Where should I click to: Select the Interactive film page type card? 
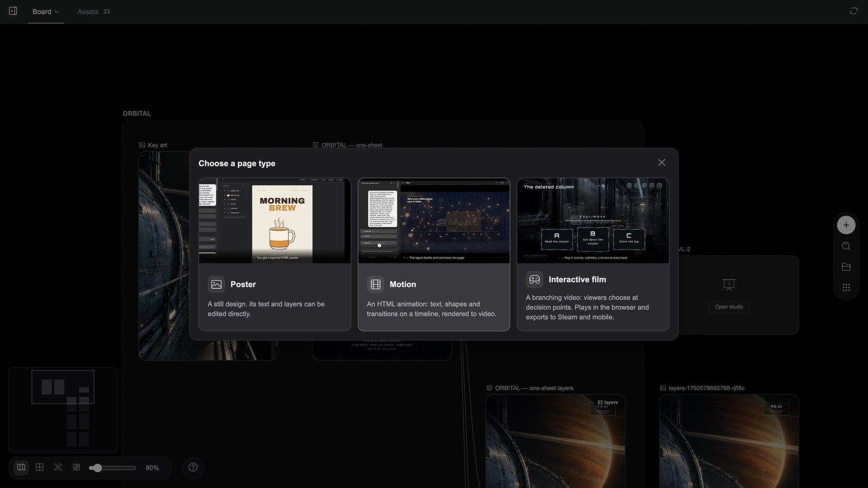click(593, 254)
